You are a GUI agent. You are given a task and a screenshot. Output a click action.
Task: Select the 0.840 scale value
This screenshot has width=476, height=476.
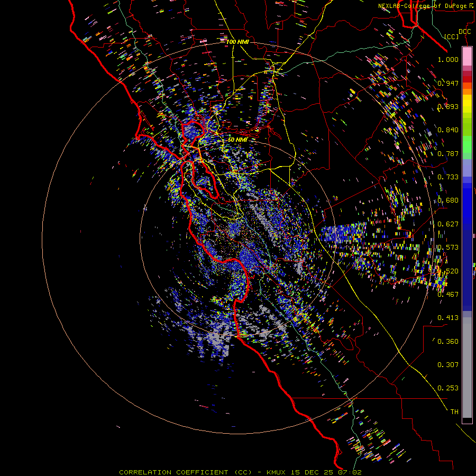pos(448,130)
